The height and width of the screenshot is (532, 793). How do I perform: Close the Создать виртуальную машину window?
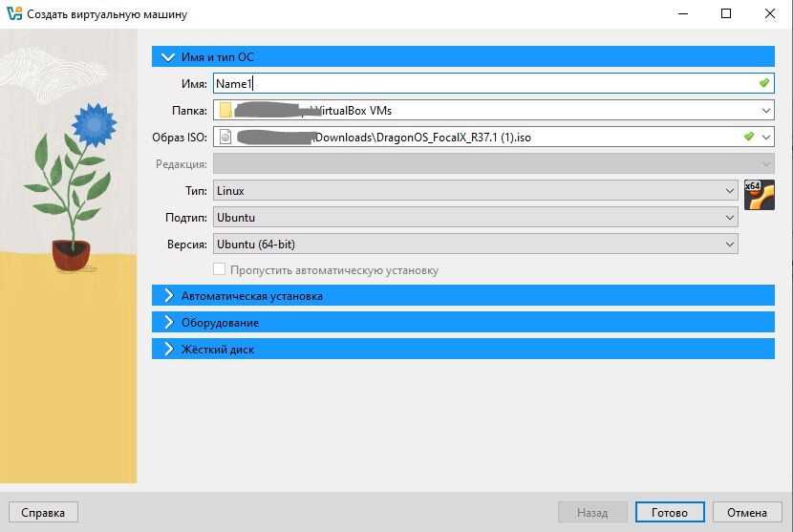[x=770, y=13]
